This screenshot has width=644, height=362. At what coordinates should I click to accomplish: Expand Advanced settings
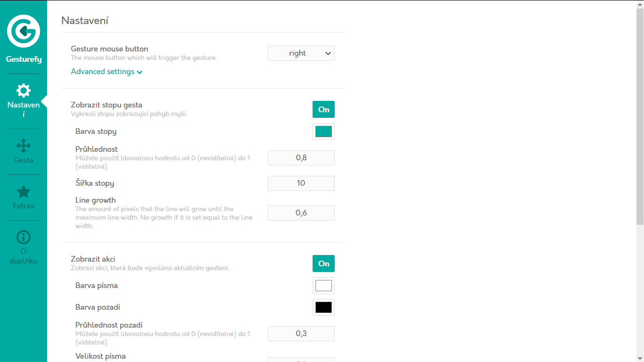tap(107, 72)
